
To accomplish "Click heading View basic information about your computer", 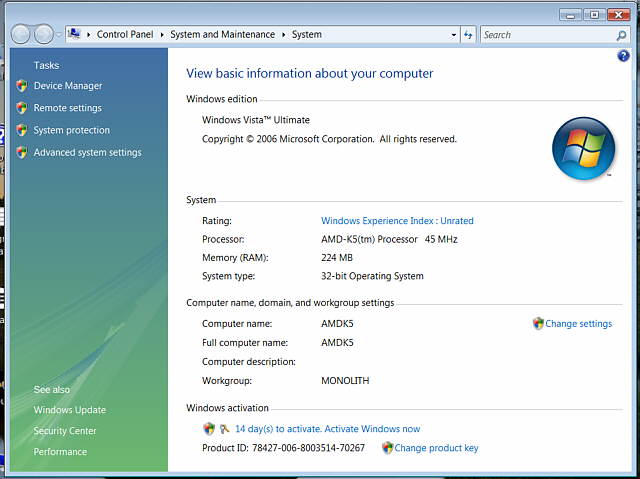I will [x=309, y=73].
